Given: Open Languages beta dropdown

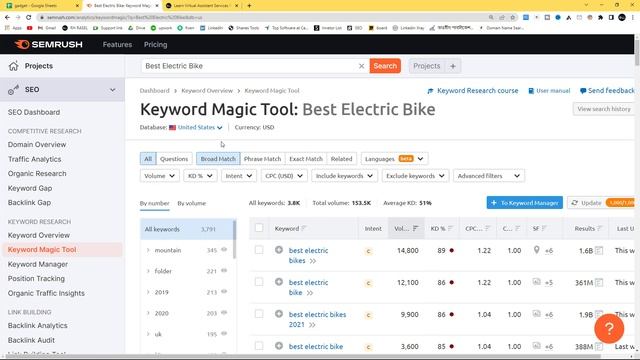Looking at the screenshot, I should [x=394, y=158].
